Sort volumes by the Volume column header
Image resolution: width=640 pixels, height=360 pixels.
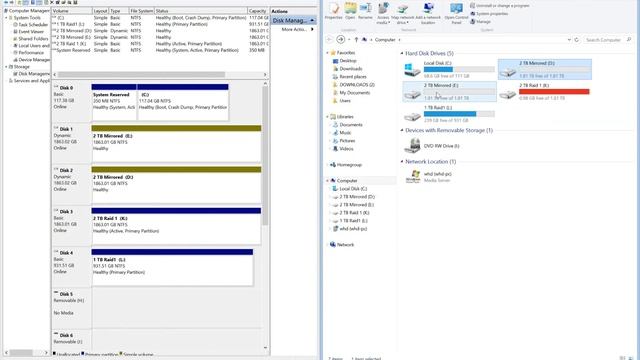(x=71, y=11)
